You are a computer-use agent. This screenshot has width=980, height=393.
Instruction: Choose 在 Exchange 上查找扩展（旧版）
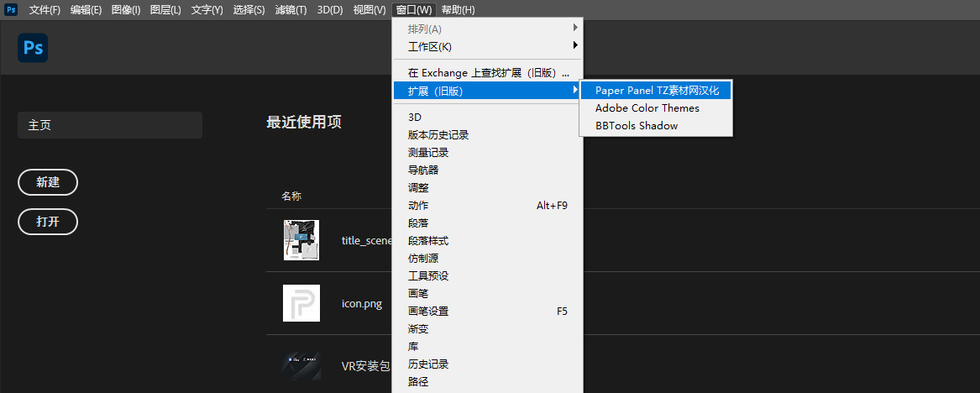pyautogui.click(x=488, y=73)
